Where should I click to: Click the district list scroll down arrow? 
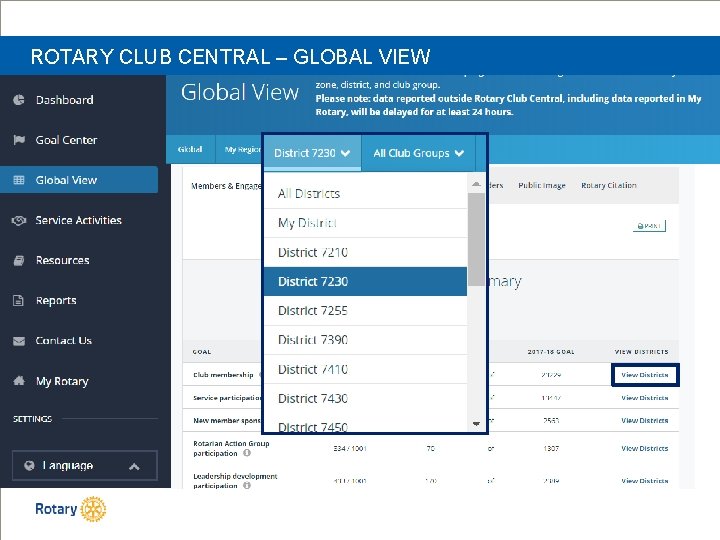click(x=476, y=424)
